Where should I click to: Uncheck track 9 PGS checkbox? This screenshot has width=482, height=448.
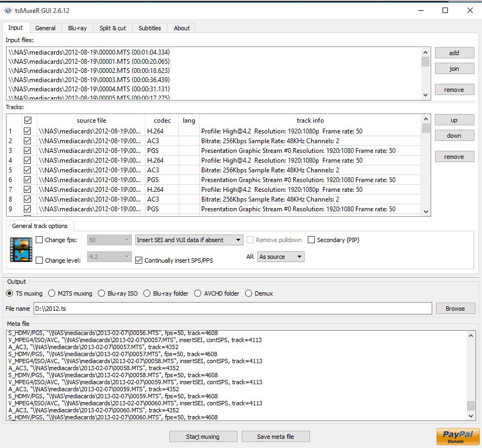point(28,209)
